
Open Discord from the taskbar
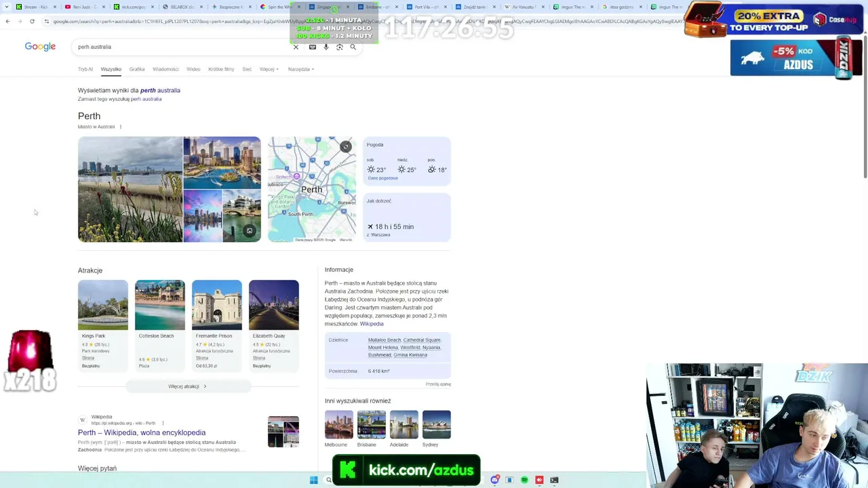495,480
